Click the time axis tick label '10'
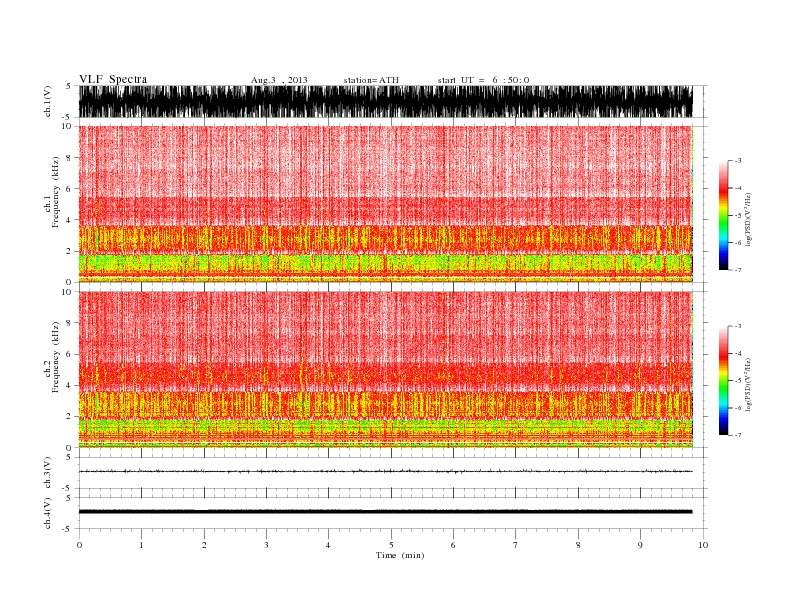The width and height of the screenshot is (792, 612). (x=703, y=545)
